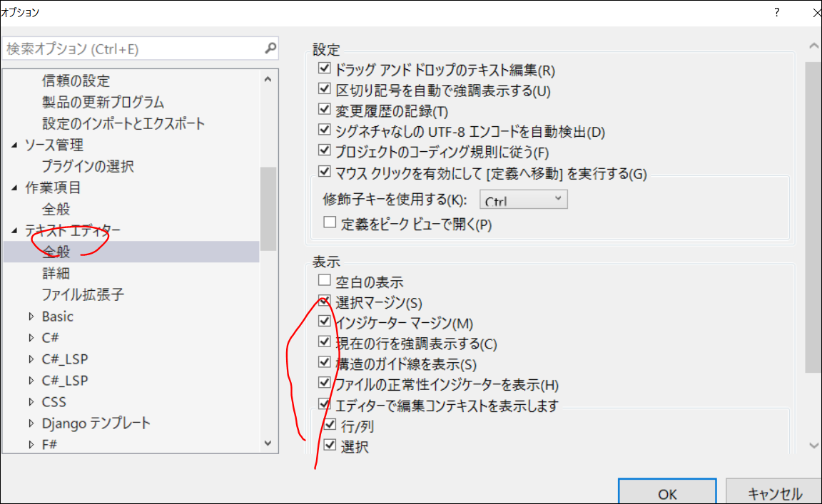Click settings pane scroll down arrow
Screen dimensions: 822x504
(x=813, y=446)
